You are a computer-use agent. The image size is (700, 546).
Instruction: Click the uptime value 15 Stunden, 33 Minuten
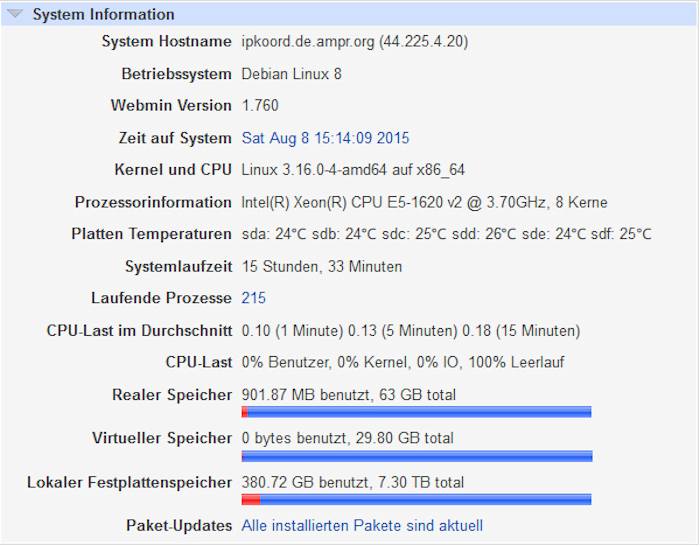tap(322, 266)
